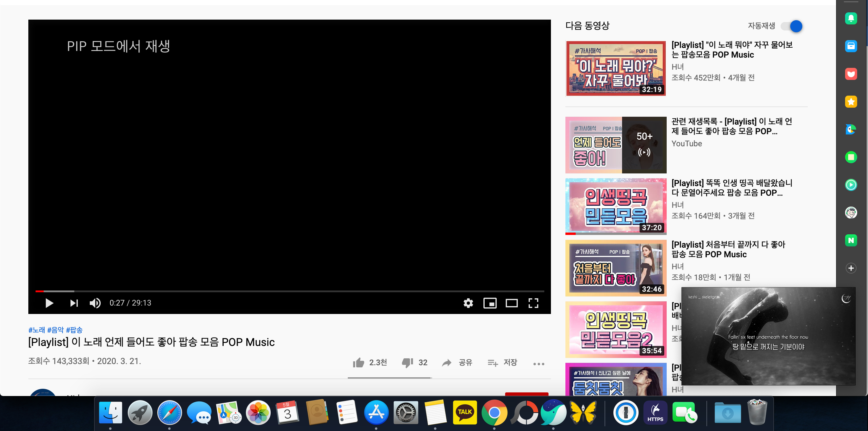
Task: Open Safari from the dock
Action: pos(169,412)
